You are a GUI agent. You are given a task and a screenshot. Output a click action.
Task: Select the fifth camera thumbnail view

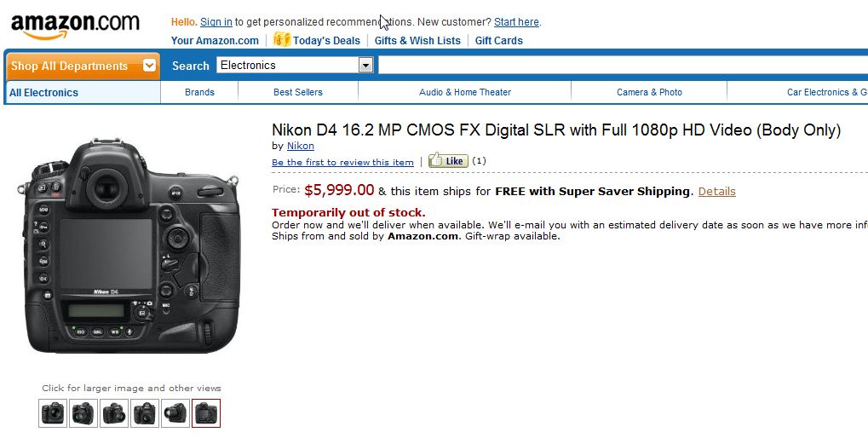175,413
